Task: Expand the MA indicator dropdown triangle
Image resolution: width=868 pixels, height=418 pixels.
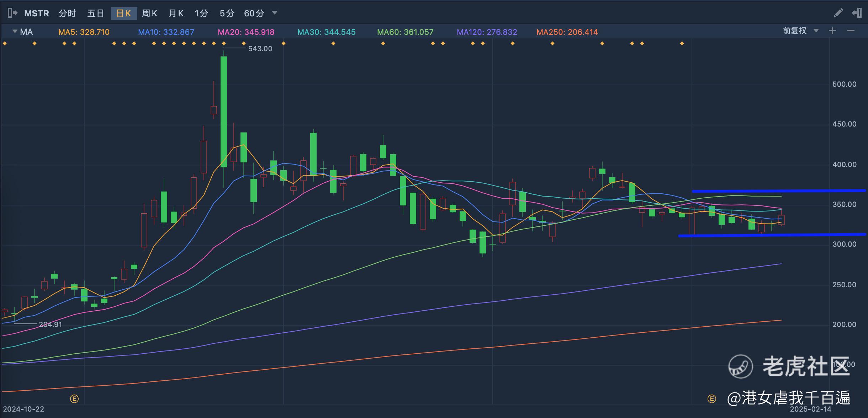Action: [x=15, y=31]
